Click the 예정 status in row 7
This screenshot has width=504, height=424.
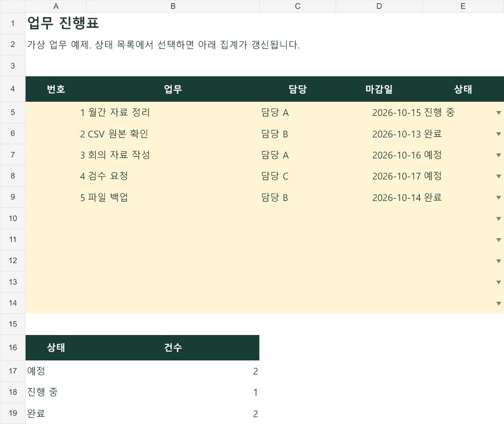pos(433,155)
